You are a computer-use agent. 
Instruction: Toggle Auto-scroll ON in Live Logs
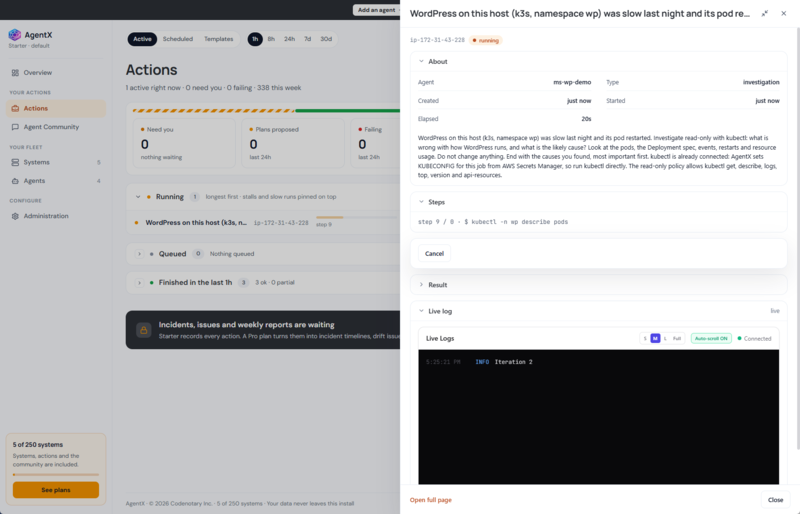[x=711, y=338]
